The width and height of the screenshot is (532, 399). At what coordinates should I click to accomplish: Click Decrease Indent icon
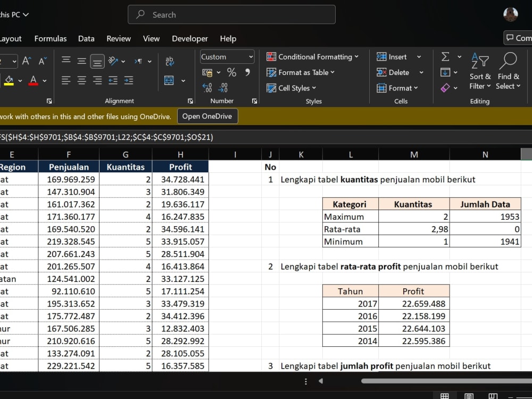pyautogui.click(x=113, y=80)
